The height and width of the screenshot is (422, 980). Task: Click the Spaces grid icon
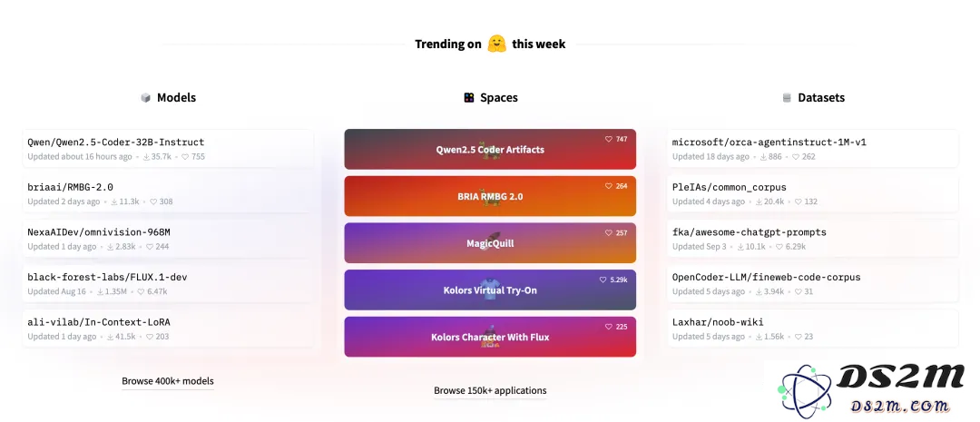(x=469, y=97)
